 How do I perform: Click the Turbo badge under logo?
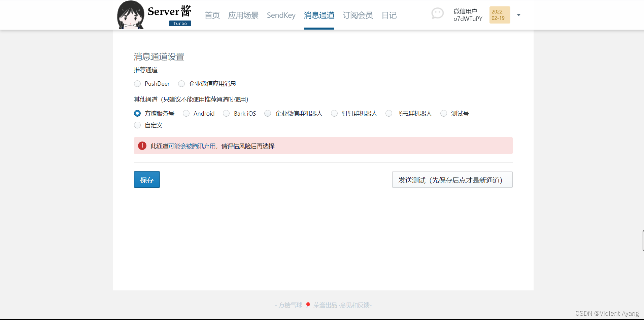180,23
